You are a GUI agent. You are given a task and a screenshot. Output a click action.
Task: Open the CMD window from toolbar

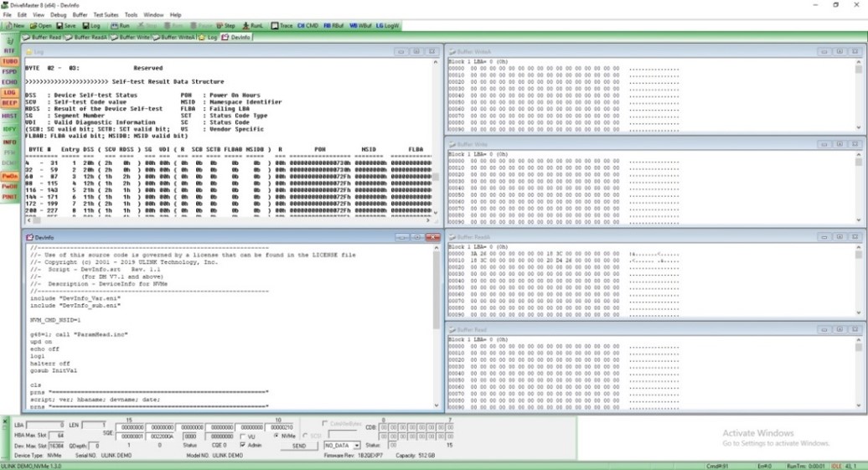pyautogui.click(x=307, y=25)
